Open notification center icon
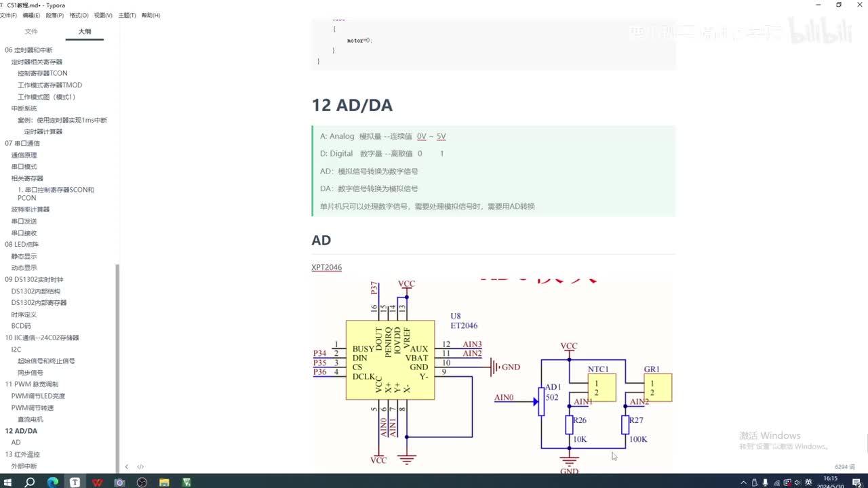The height and width of the screenshot is (488, 868). (856, 483)
